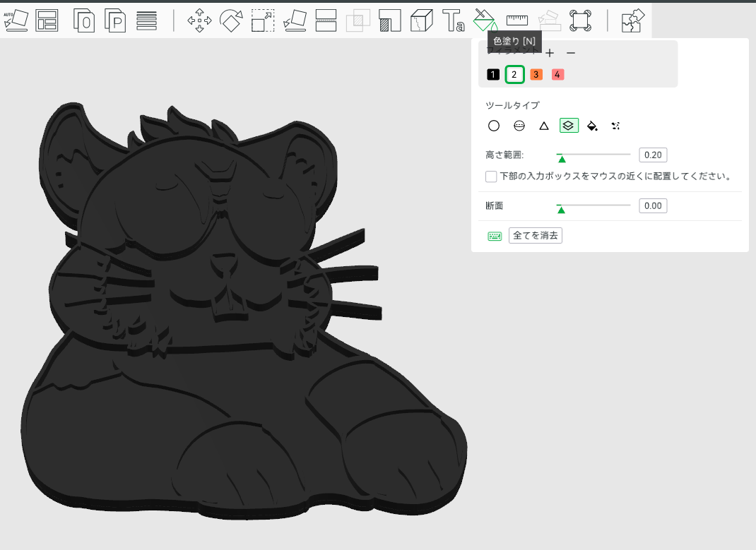The width and height of the screenshot is (756, 550).
Task: Open the Text emboss tool
Action: point(453,20)
